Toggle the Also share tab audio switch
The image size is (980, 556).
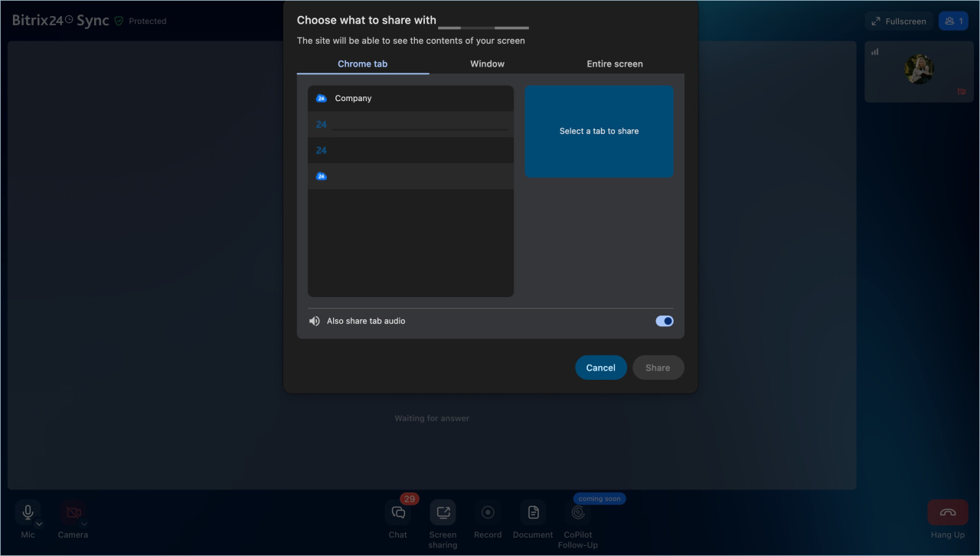tap(665, 321)
